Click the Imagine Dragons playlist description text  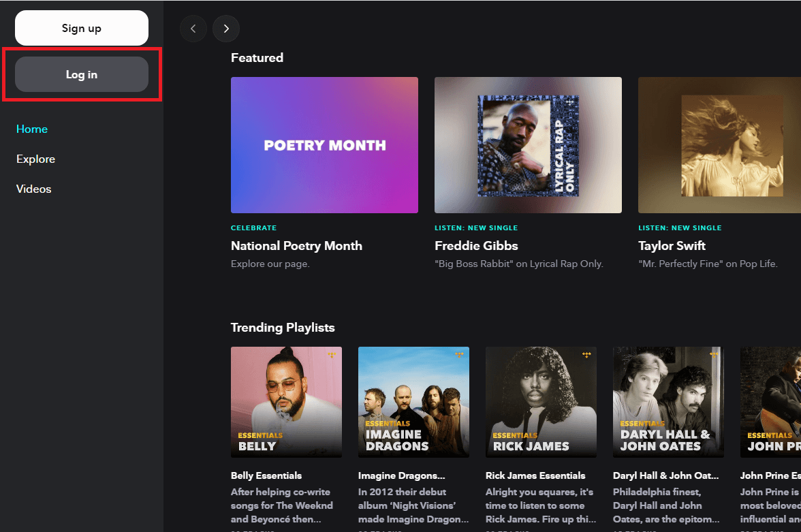click(413, 505)
